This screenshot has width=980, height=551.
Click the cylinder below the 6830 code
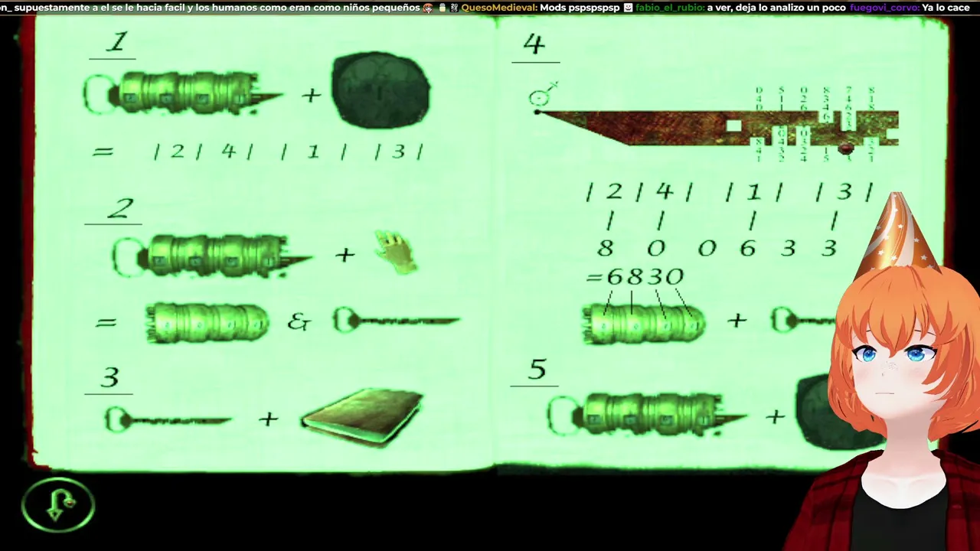click(x=643, y=322)
